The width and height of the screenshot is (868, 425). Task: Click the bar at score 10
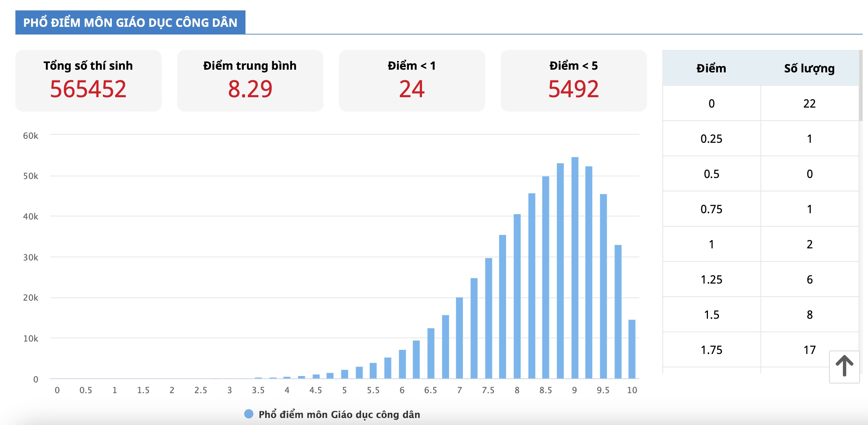point(632,349)
